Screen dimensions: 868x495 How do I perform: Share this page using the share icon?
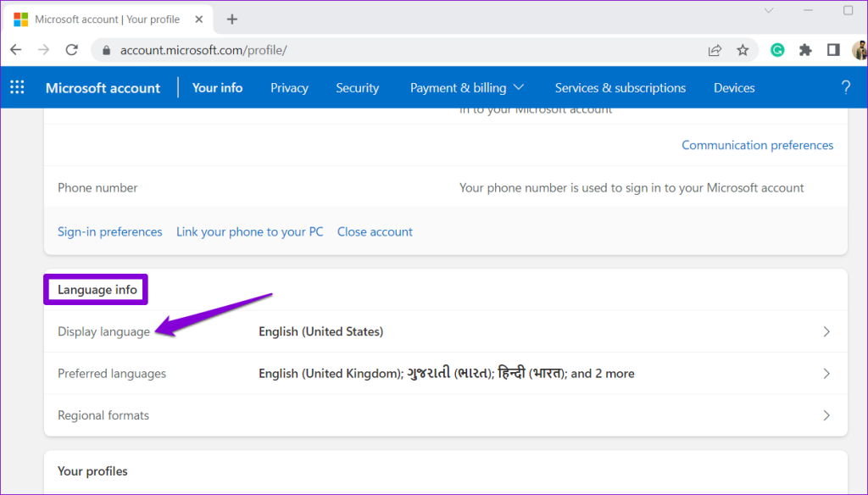(715, 50)
